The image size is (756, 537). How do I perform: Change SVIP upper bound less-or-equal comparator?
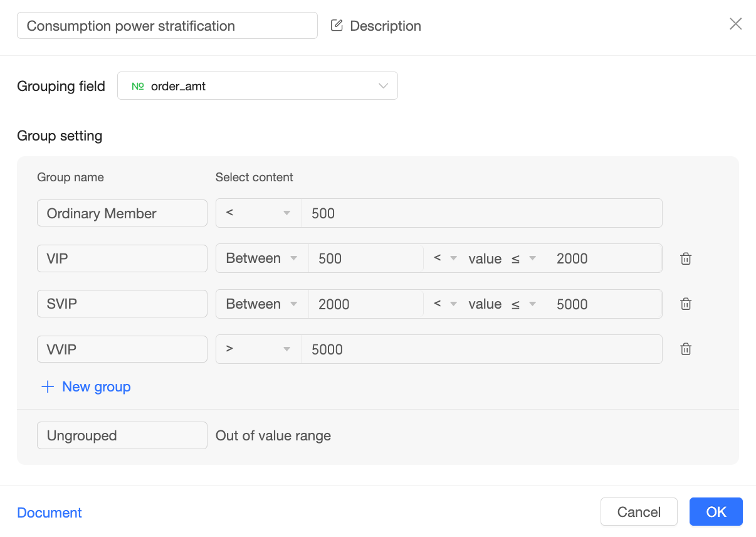click(523, 304)
